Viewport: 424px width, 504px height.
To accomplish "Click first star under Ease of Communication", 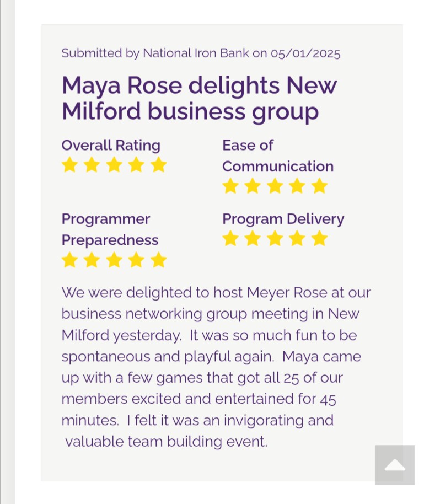I will tap(230, 186).
